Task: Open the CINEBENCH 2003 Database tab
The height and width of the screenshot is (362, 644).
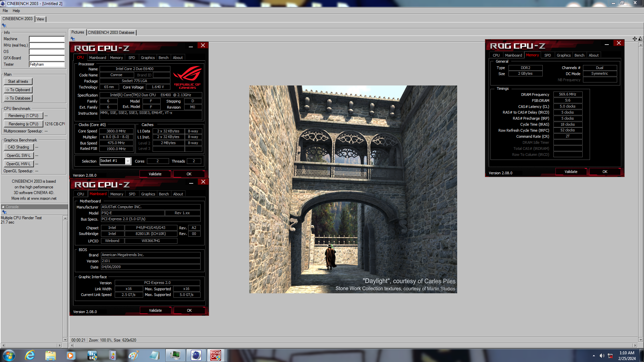Action: pyautogui.click(x=111, y=33)
